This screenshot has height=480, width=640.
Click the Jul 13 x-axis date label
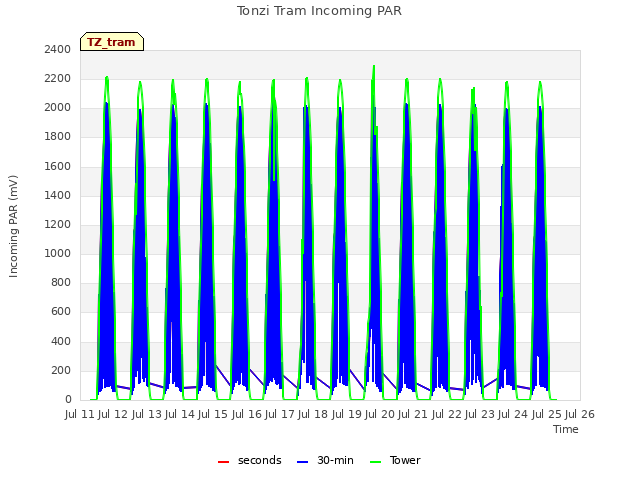coord(147,414)
